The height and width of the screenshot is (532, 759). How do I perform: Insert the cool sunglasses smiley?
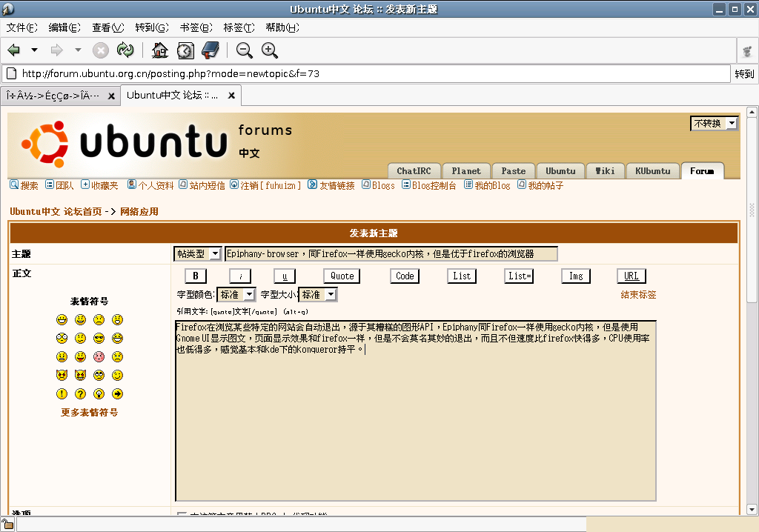pyautogui.click(x=99, y=338)
